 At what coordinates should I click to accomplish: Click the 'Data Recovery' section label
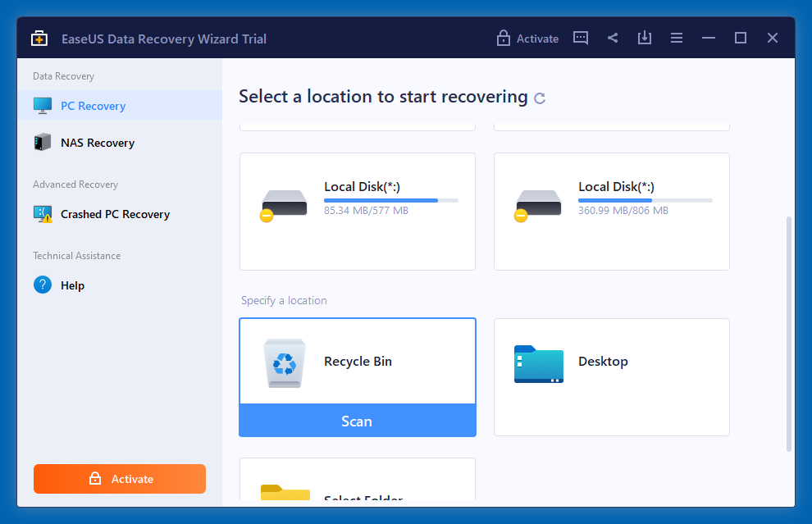pos(64,76)
